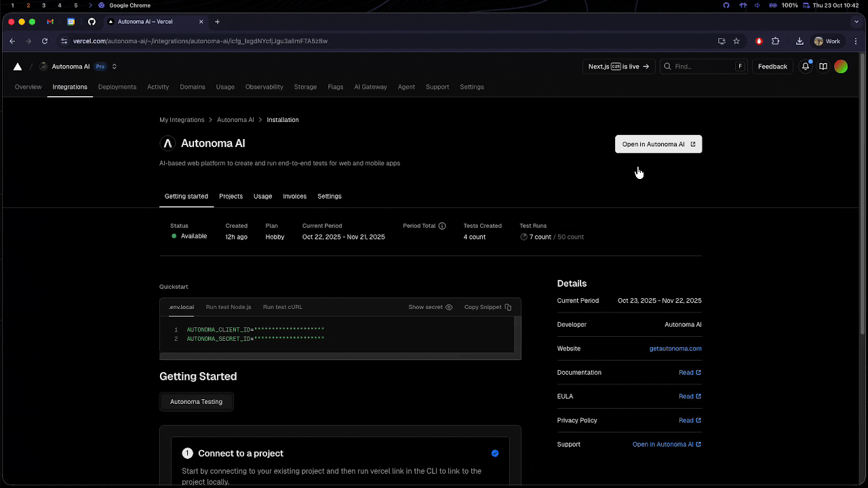Open the Storage tab
Viewport: 868px width, 488px height.
(x=305, y=87)
